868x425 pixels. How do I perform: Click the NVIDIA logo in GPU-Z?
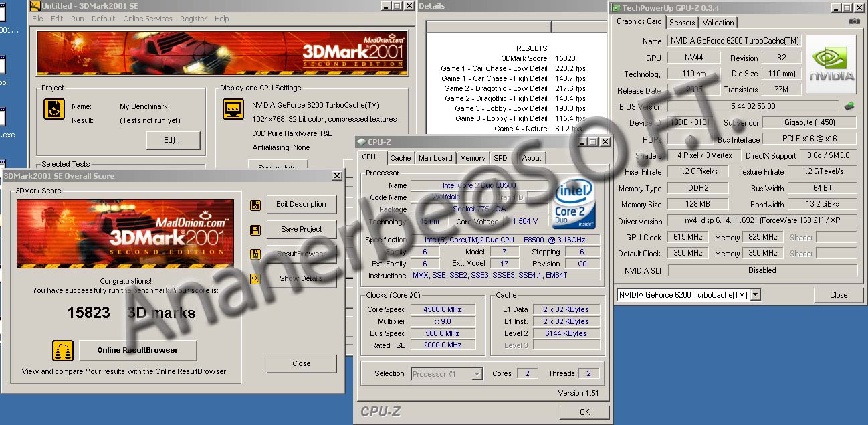831,66
